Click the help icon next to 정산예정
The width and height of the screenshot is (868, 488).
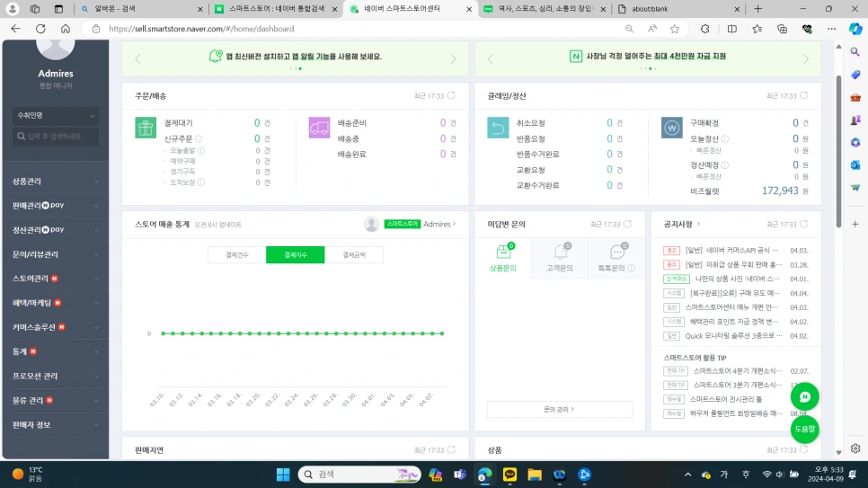pyautogui.click(x=724, y=165)
